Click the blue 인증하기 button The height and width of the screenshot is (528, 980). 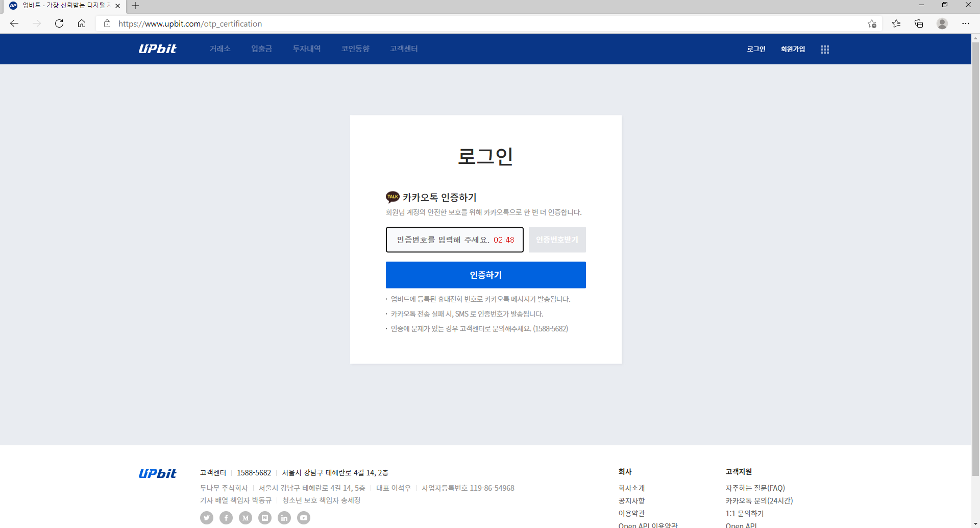(486, 275)
